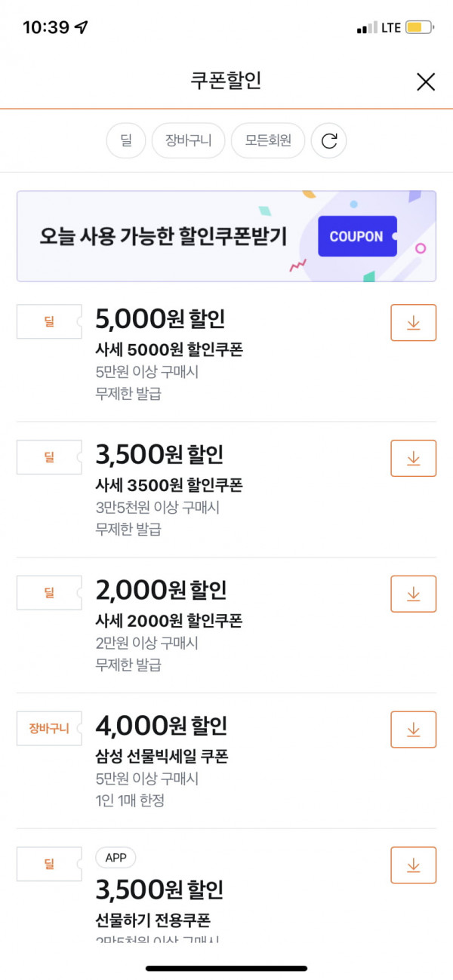Tap the APP badge on last coupon

pos(116,858)
